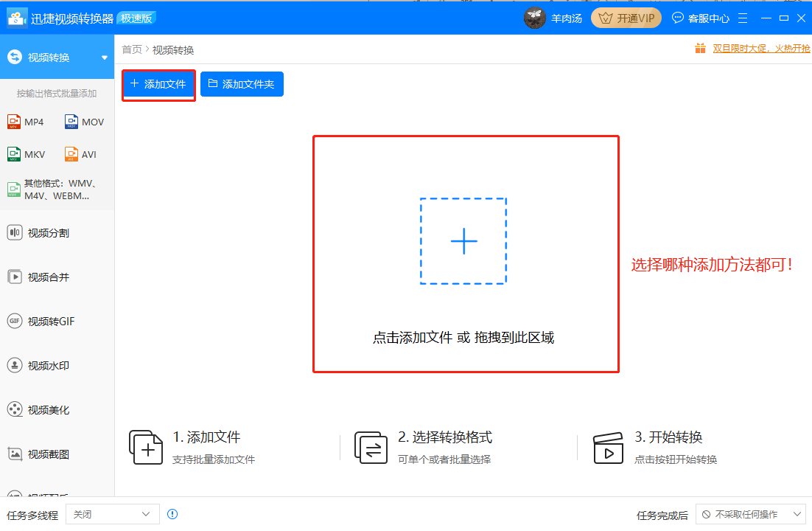This screenshot has width=812, height=531.
Task: Click the 点击添加文件 或 拖拽到此区域 text
Action: click(463, 338)
